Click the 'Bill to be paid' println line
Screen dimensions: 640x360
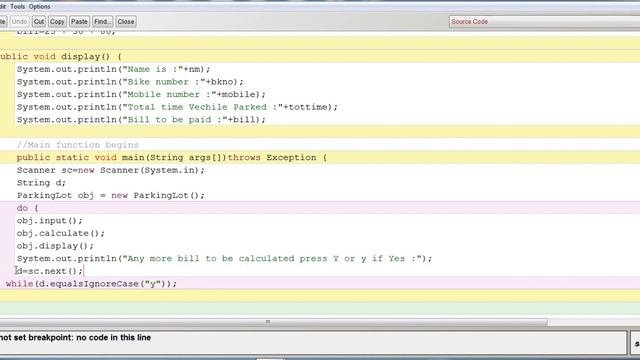click(141, 120)
